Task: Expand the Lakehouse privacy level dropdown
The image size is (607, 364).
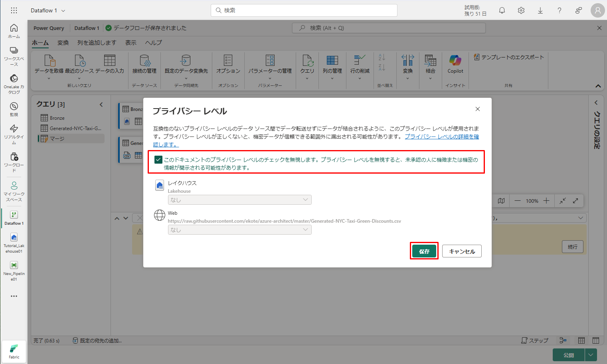Action: pyautogui.click(x=239, y=200)
